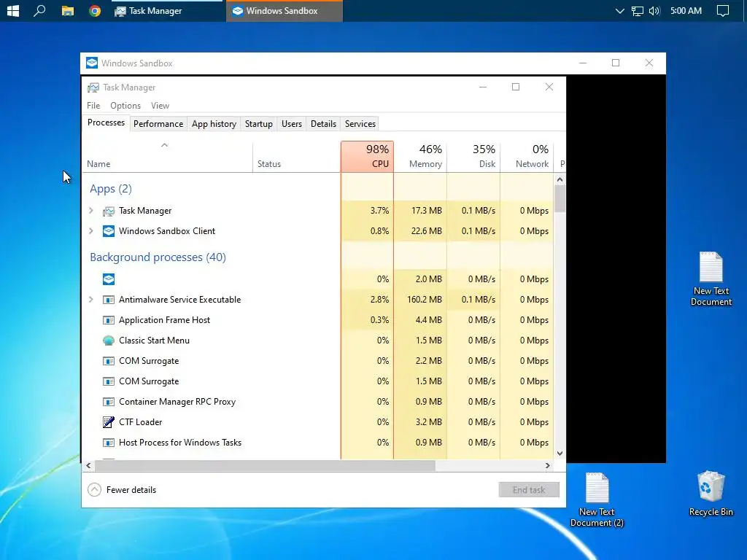Click the CTF Loader pen icon
This screenshot has height=560, width=747.
(x=109, y=422)
